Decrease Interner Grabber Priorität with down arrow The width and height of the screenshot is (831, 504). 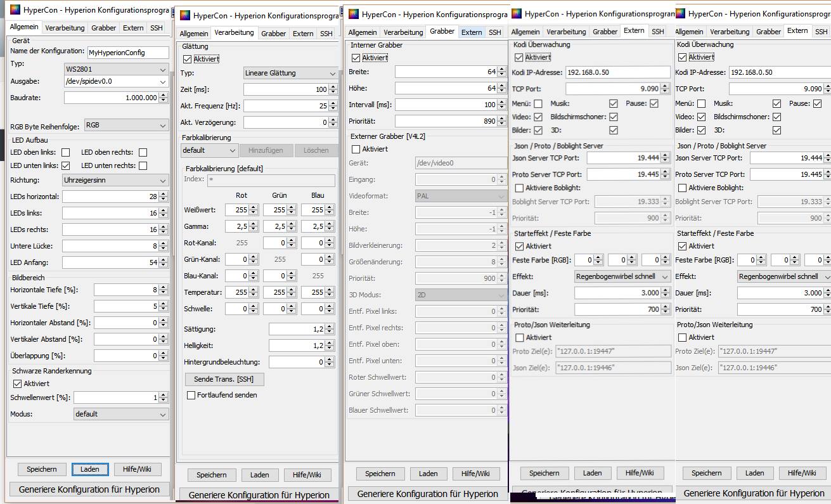coord(501,123)
